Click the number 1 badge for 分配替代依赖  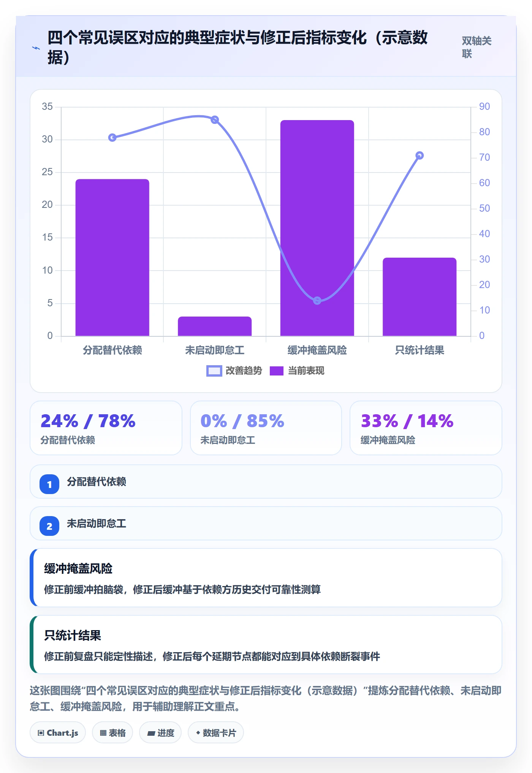[49, 484]
